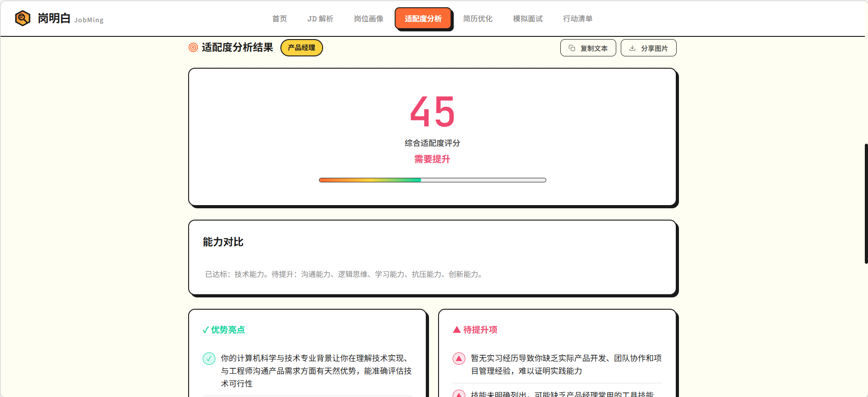868x397 pixels.
Task: Click the red triangle icon next to 待提升项 heading
Action: coord(457,330)
